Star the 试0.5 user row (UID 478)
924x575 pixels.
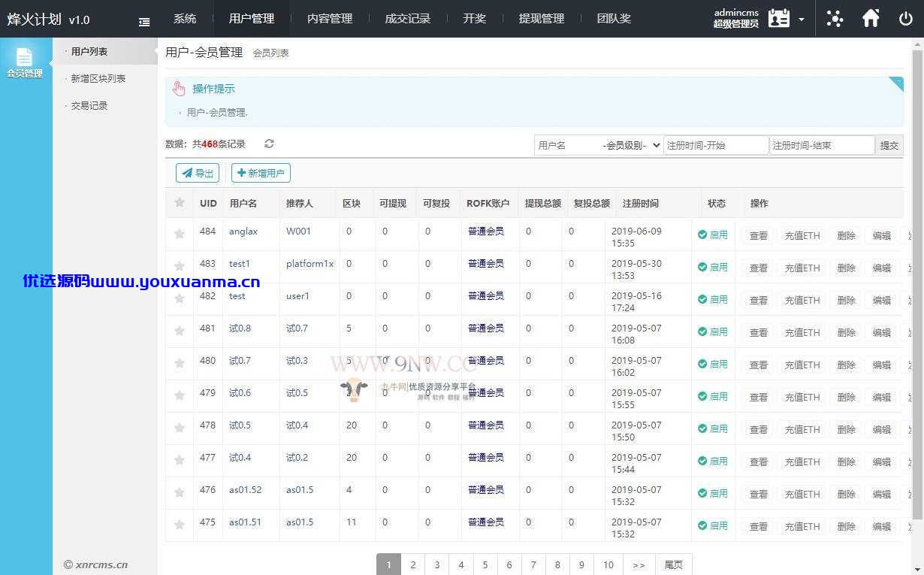click(x=180, y=428)
